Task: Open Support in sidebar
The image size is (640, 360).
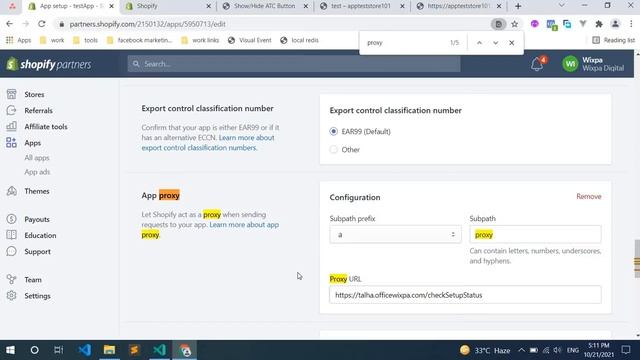Action: [x=37, y=251]
